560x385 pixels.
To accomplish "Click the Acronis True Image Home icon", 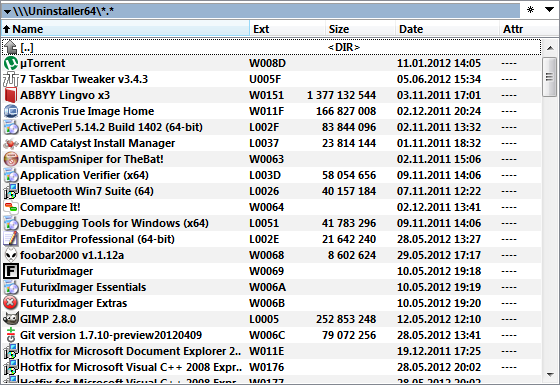I will pyautogui.click(x=11, y=111).
